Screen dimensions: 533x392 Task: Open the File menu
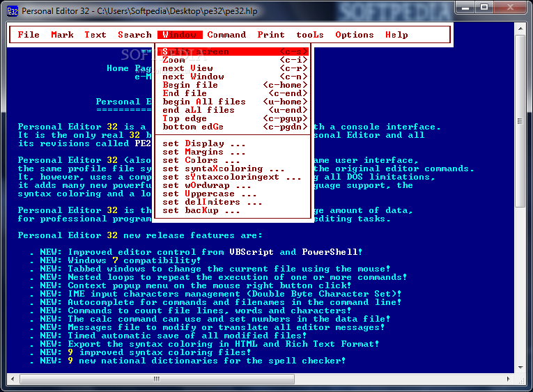(x=29, y=35)
